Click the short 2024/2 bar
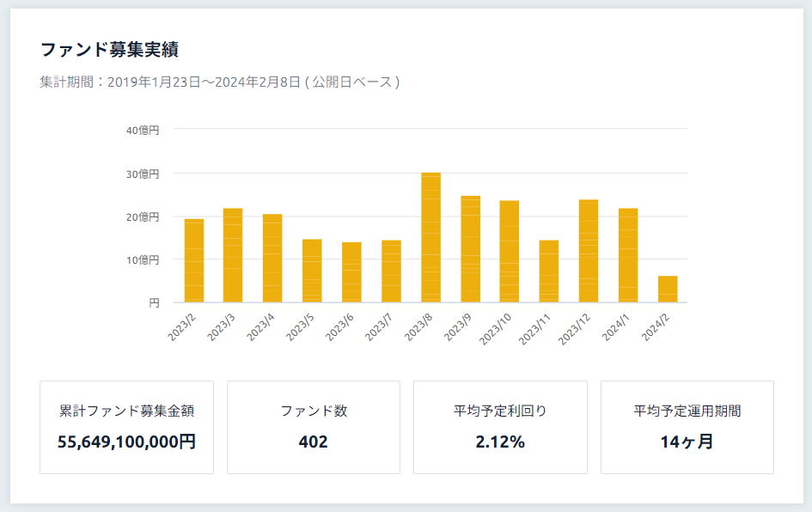 click(x=668, y=290)
